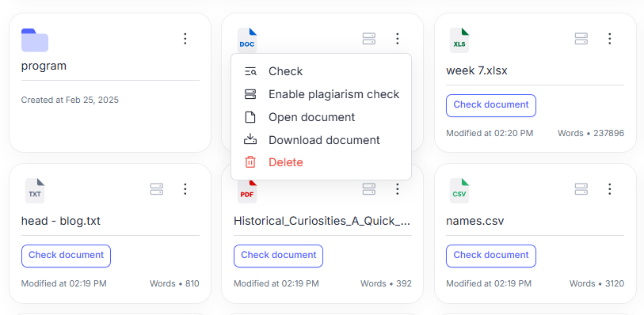The image size is (644, 315).
Task: Click the XLS file icon
Action: (459, 40)
